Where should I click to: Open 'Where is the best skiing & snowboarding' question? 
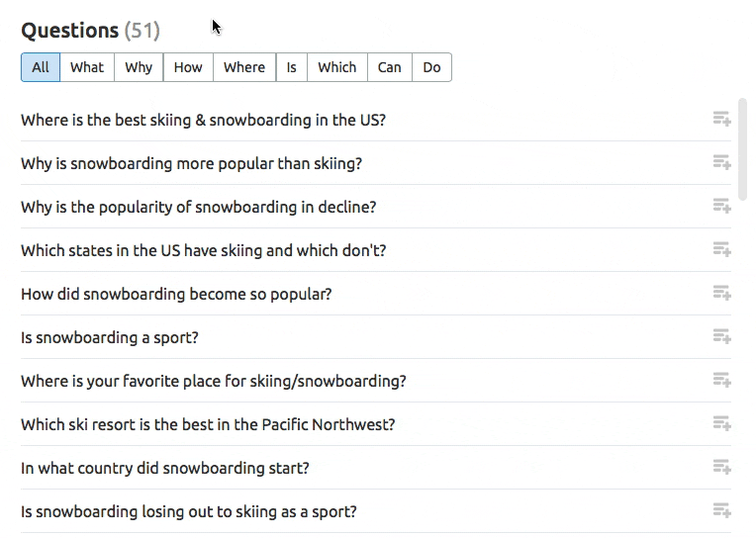[203, 120]
